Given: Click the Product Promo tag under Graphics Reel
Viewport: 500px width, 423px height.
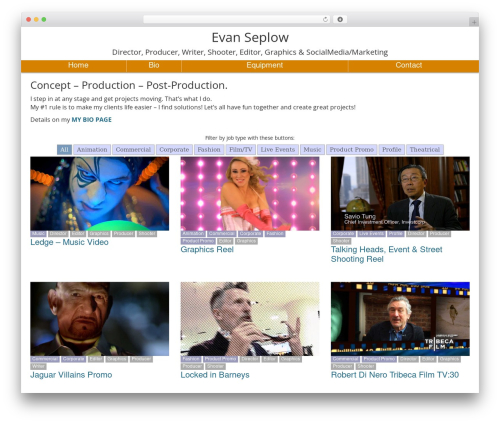Looking at the screenshot, I should pos(198,241).
